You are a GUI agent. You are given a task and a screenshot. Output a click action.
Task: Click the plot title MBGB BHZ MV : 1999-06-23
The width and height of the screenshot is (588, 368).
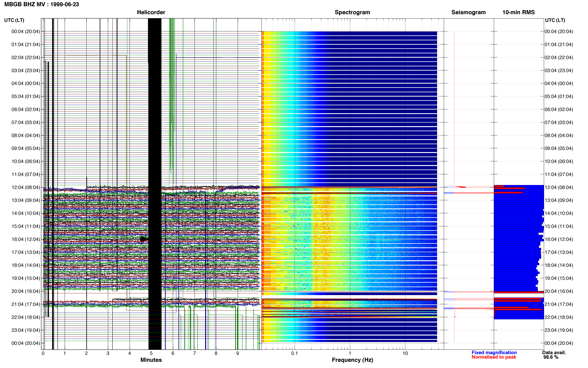42,4
